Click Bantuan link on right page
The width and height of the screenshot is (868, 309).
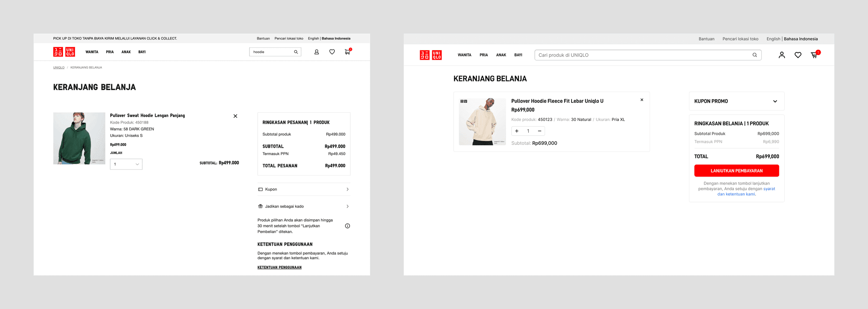[x=707, y=39]
